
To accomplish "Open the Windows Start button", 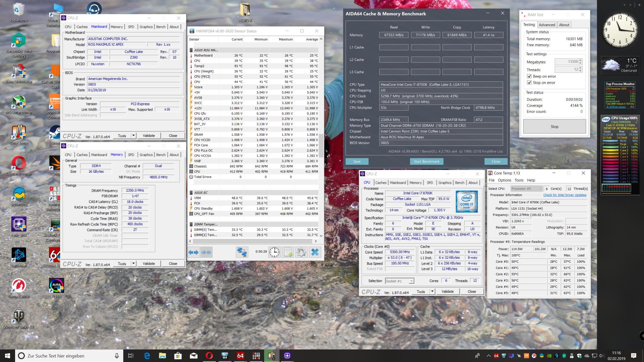I will point(8,356).
